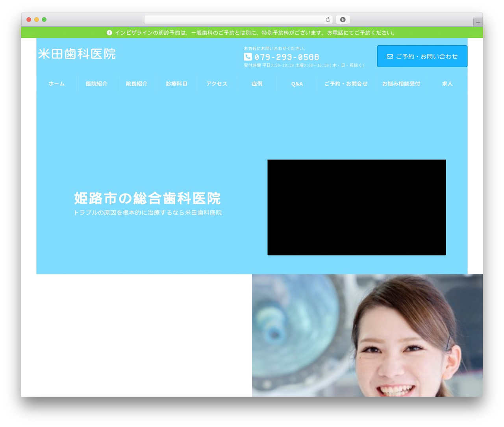The height and width of the screenshot is (427, 504).
Task: Open the 症例 menu item
Action: (257, 84)
